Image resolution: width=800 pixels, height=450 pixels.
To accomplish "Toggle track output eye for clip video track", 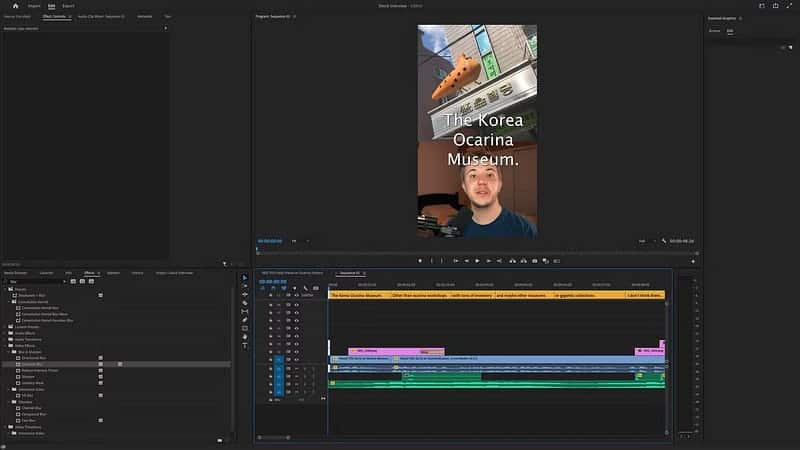I will click(297, 359).
